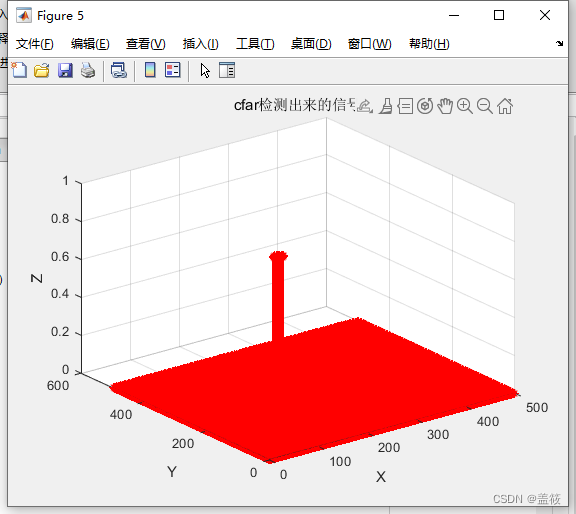This screenshot has width=576, height=514.
Task: Open the Property Inspector toolbar icon
Action: [x=227, y=70]
